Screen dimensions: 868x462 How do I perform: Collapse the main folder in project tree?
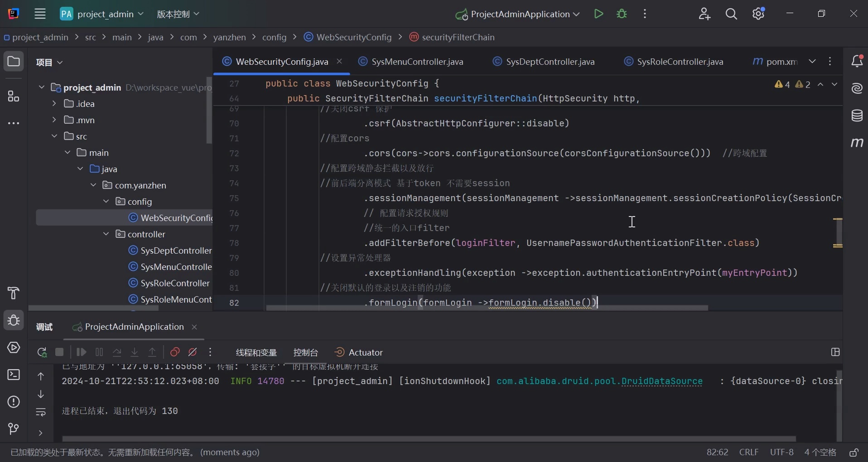point(67,153)
